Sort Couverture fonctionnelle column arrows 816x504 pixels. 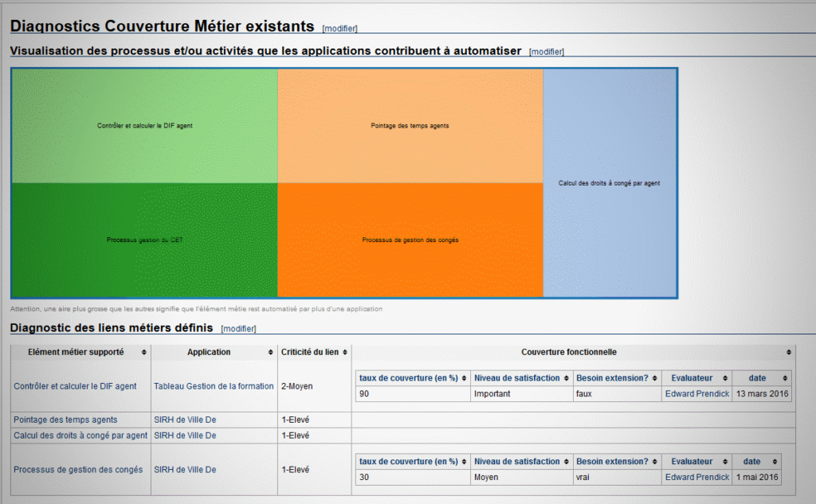(789, 352)
